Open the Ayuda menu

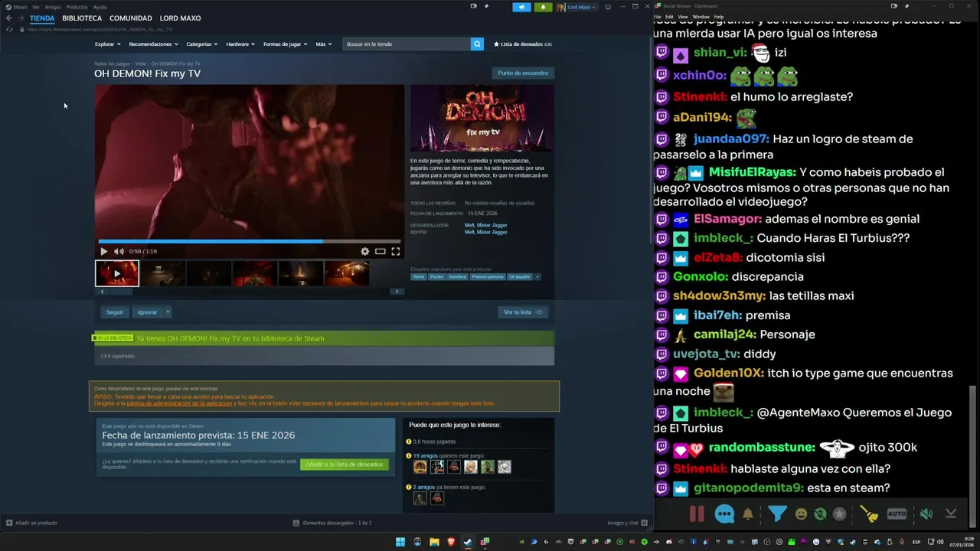[100, 7]
